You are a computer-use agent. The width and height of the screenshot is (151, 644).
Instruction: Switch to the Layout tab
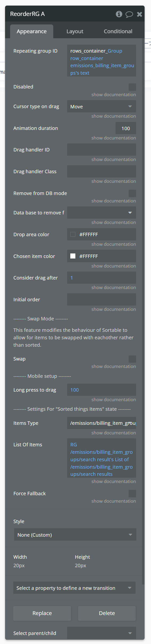tap(75, 31)
